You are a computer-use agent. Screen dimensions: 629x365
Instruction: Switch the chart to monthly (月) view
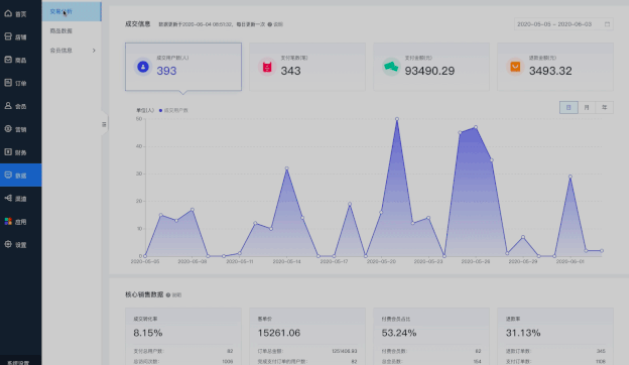[586, 107]
